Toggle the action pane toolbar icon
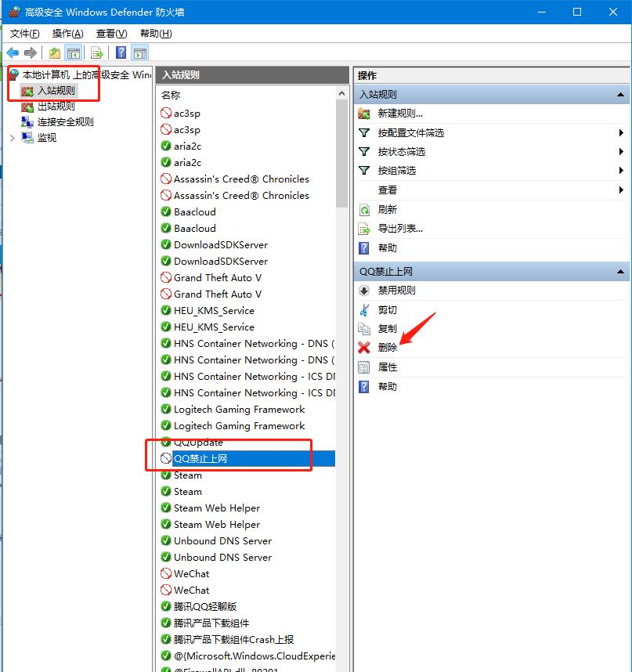 140,53
